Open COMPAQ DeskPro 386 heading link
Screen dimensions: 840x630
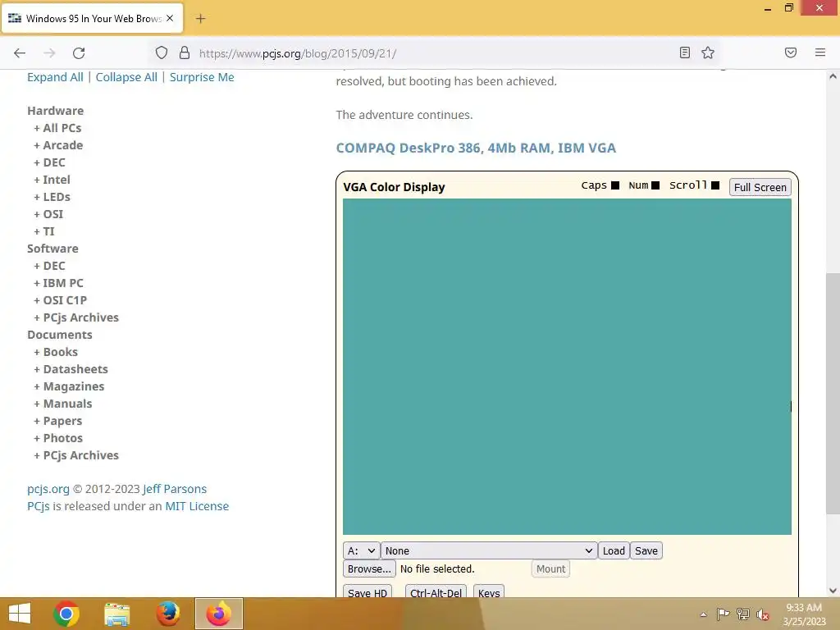click(476, 148)
